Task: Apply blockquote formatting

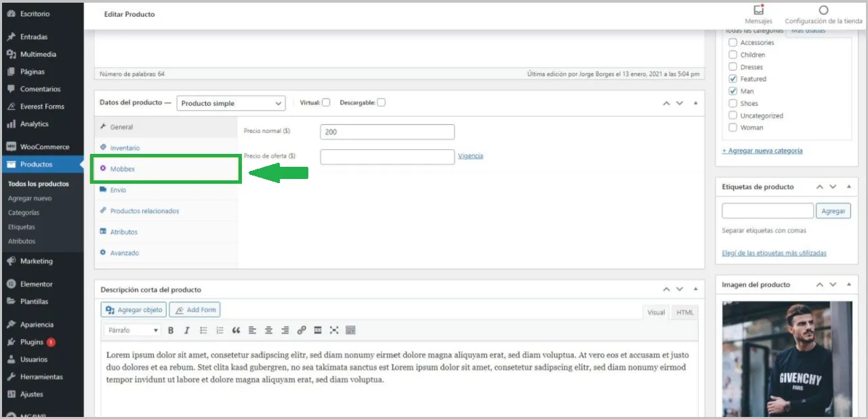Action: click(x=236, y=330)
